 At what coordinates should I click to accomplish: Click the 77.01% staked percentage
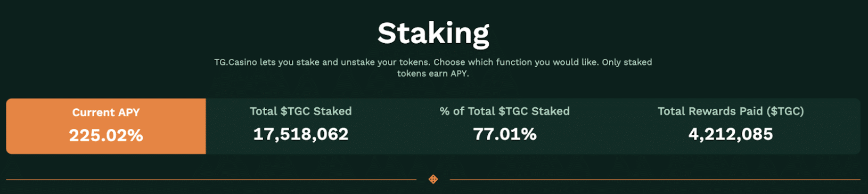pyautogui.click(x=505, y=134)
